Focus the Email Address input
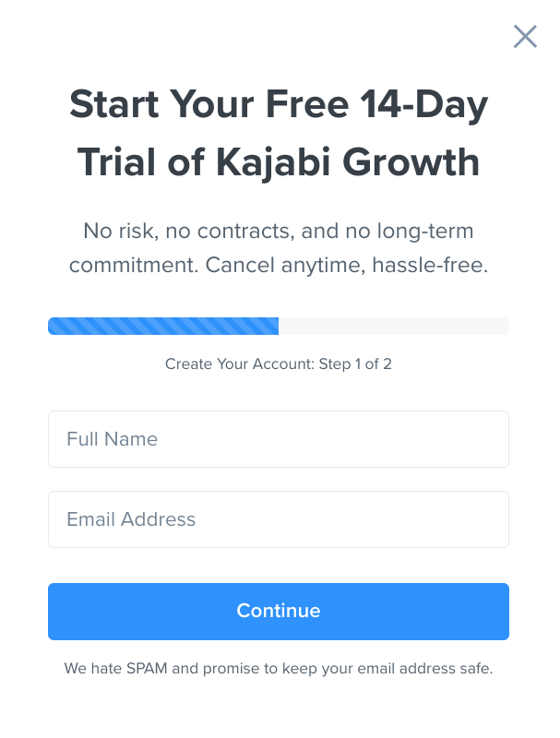The height and width of the screenshot is (738, 560). point(278,519)
